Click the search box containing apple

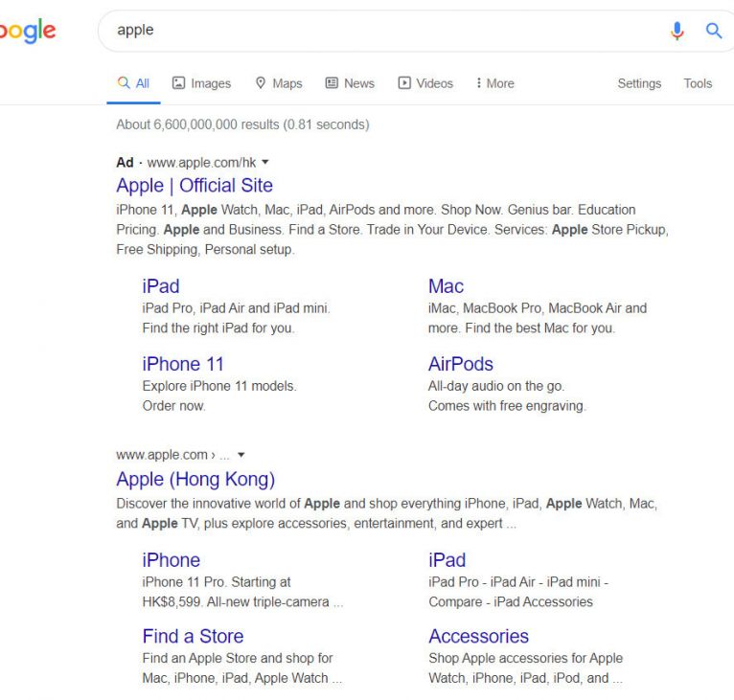(x=383, y=31)
